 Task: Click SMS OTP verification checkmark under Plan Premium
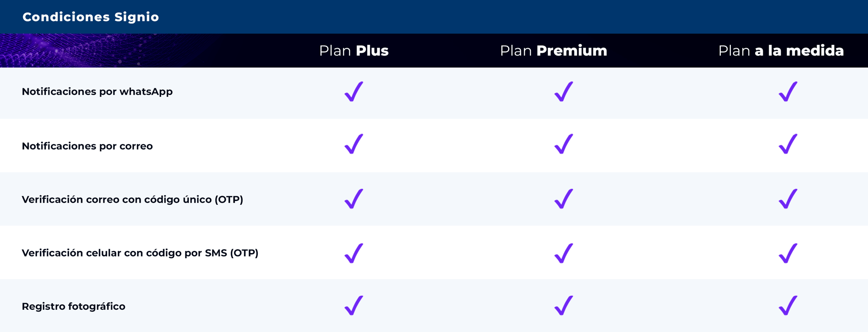(564, 253)
